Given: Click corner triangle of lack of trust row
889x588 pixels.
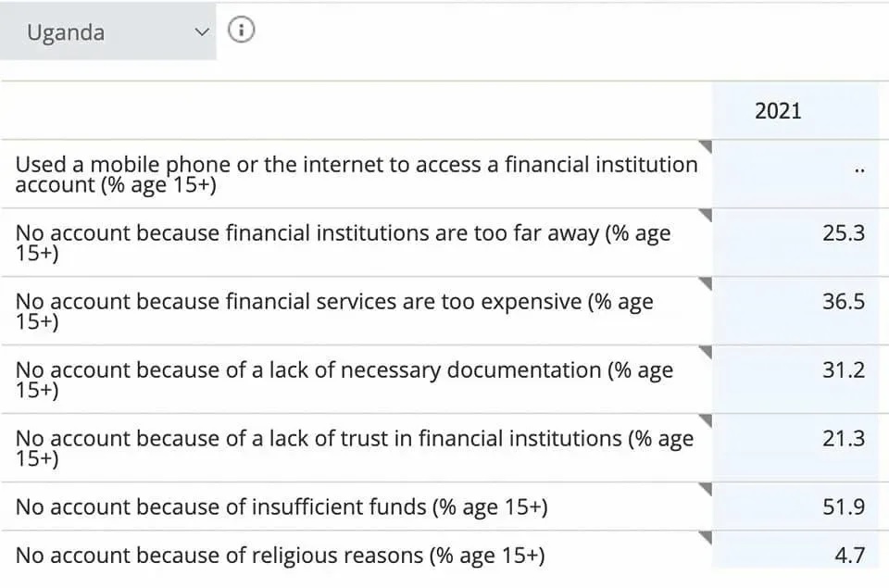Looking at the screenshot, I should [x=706, y=420].
